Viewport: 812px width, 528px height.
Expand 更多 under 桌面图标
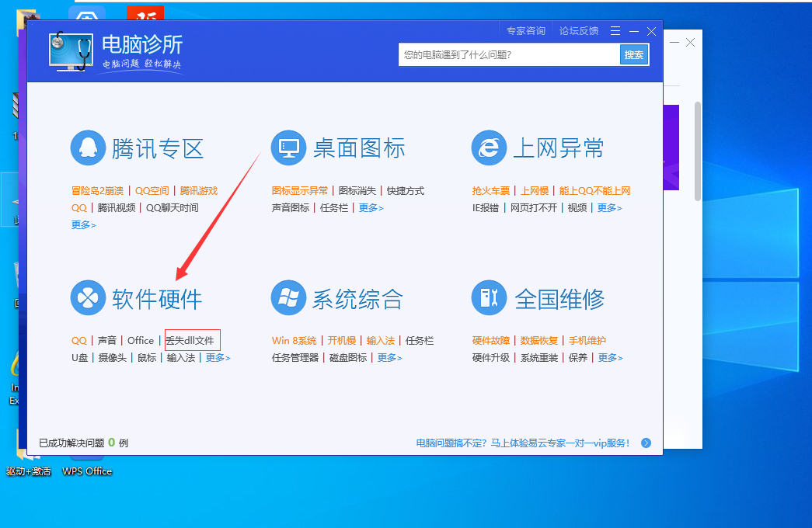point(371,208)
